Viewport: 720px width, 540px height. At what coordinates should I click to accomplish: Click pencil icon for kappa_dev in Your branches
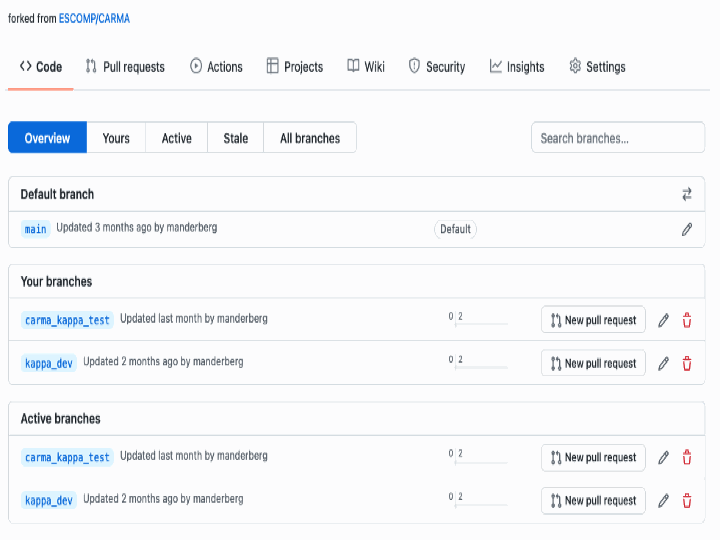point(663,363)
